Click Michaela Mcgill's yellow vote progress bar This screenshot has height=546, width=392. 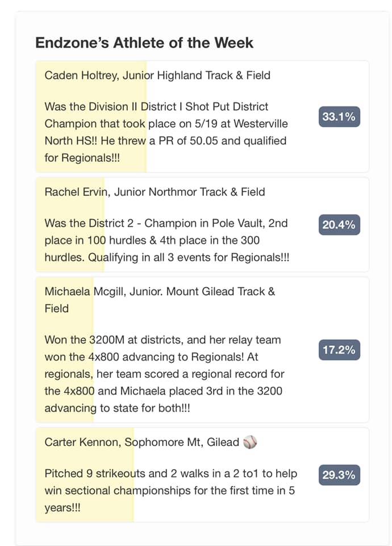pyautogui.click(x=65, y=350)
